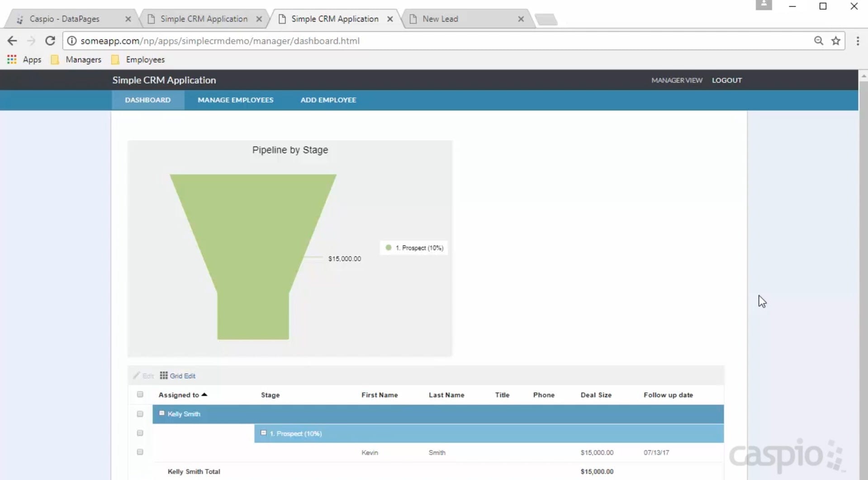The height and width of the screenshot is (480, 868).
Task: Open the Apps grid shortcut
Action: [12, 60]
